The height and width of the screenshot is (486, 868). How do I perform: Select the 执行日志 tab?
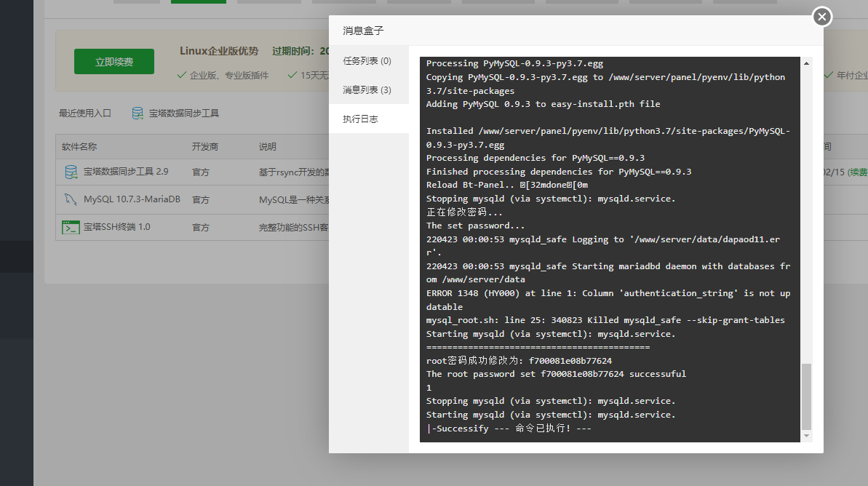click(360, 119)
